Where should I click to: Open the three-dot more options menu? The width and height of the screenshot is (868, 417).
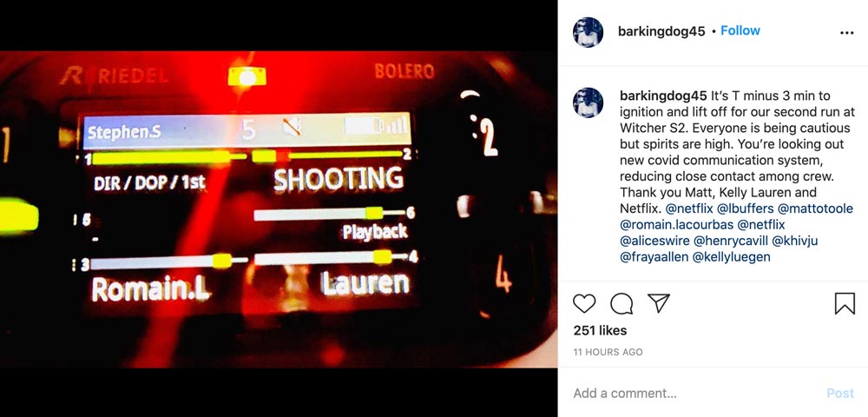[x=847, y=33]
